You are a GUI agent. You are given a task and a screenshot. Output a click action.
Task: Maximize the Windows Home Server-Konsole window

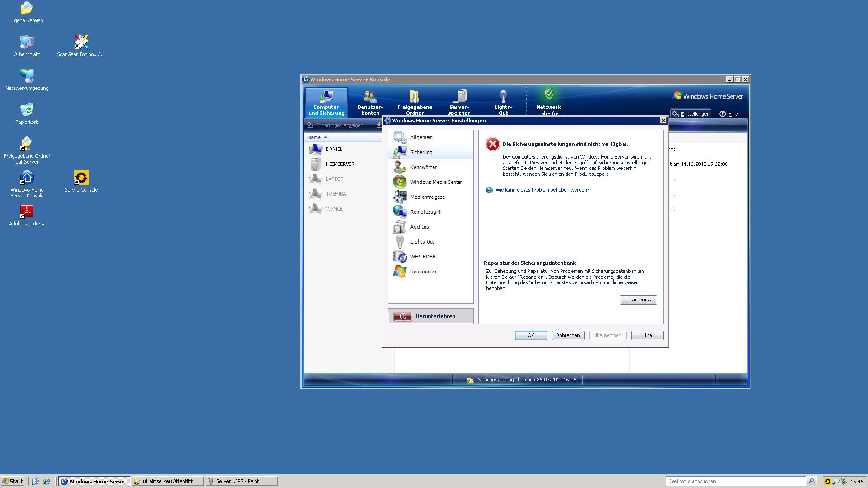click(x=737, y=80)
